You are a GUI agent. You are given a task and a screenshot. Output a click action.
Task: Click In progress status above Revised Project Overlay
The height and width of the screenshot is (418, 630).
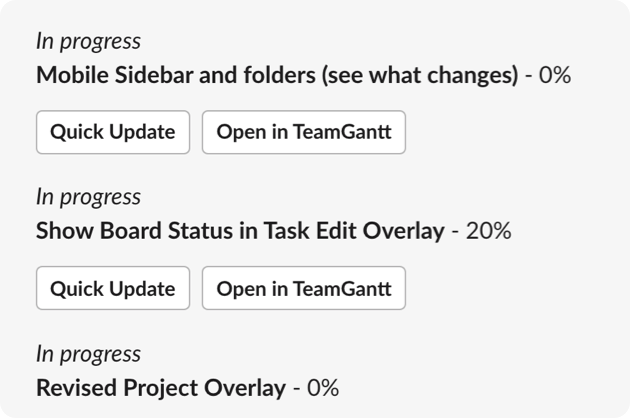pos(88,354)
